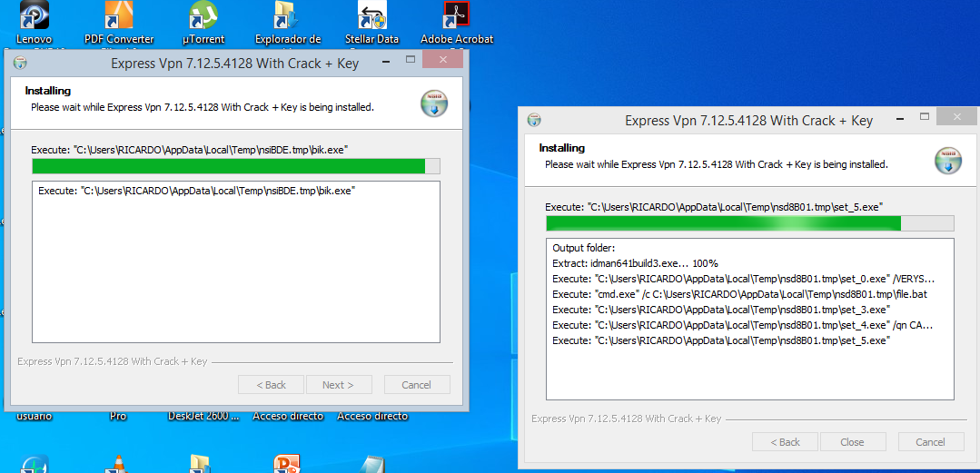Minimize the right Express Vpn installer window
Screen dimensions: 980x473
pos(902,117)
